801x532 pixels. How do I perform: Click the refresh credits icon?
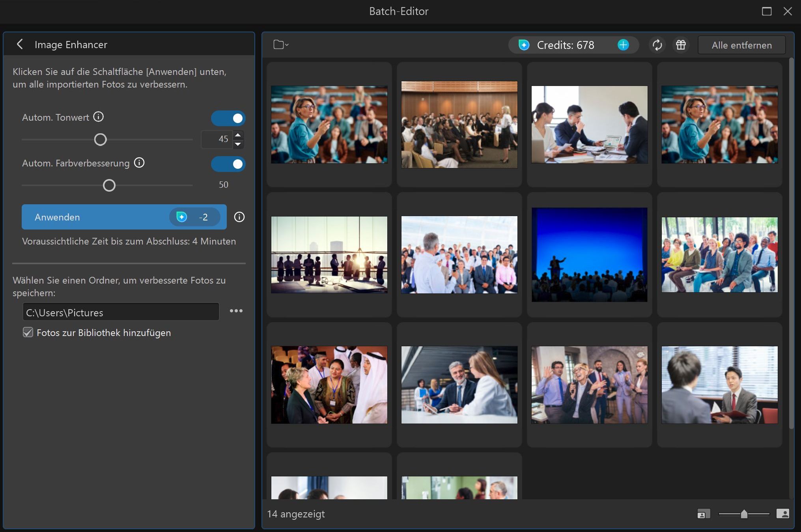tap(657, 45)
